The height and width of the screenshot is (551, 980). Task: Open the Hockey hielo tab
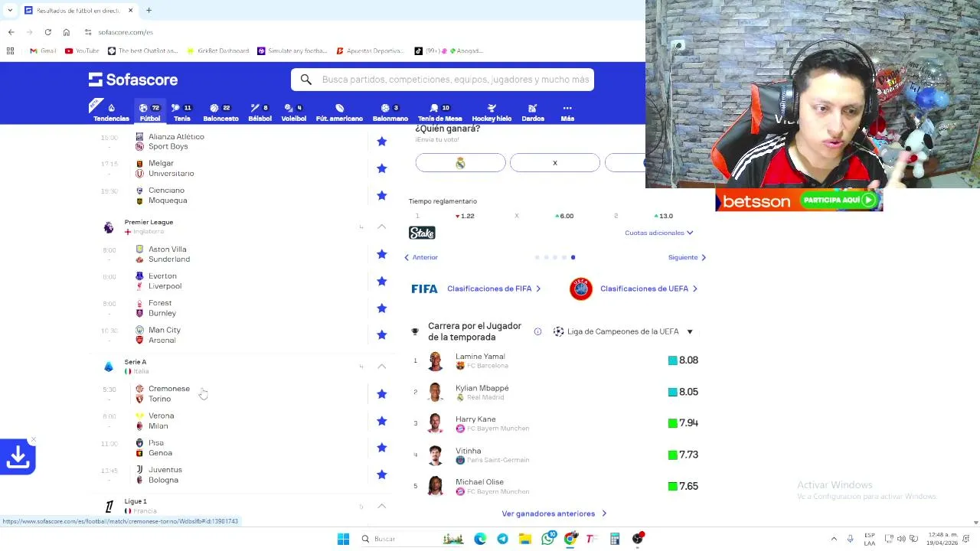pos(492,112)
